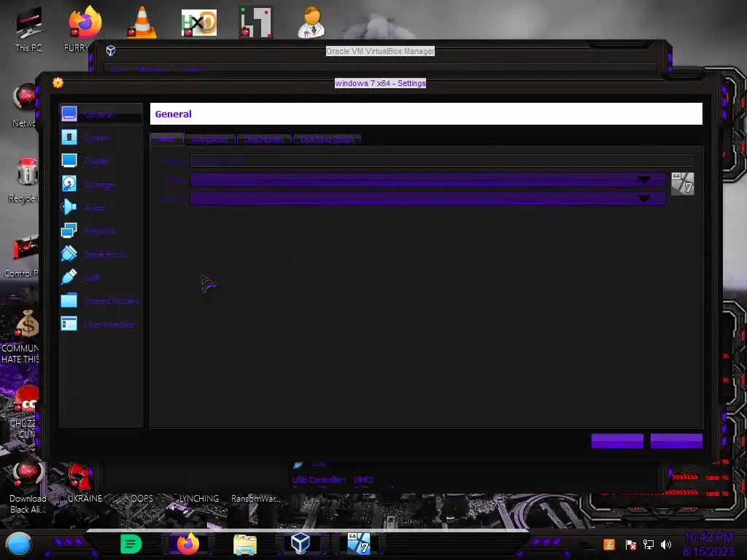
Task: Select the General category in settings sidebar
Action: [x=101, y=114]
